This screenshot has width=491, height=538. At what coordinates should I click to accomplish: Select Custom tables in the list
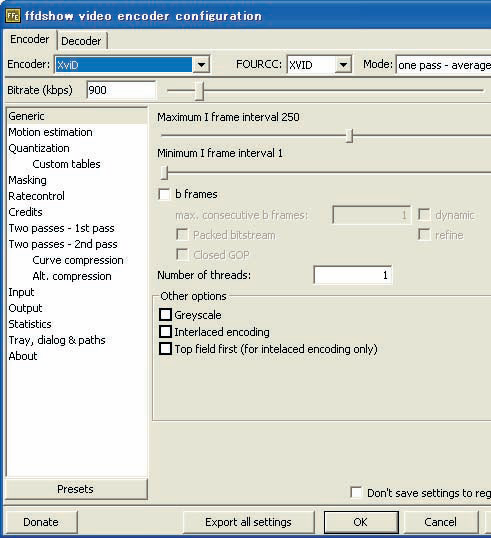point(66,164)
